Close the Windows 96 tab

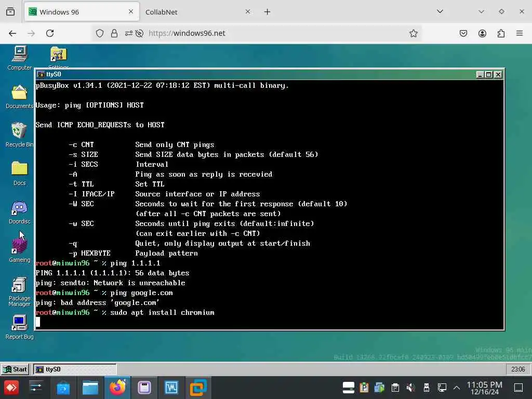(x=131, y=12)
